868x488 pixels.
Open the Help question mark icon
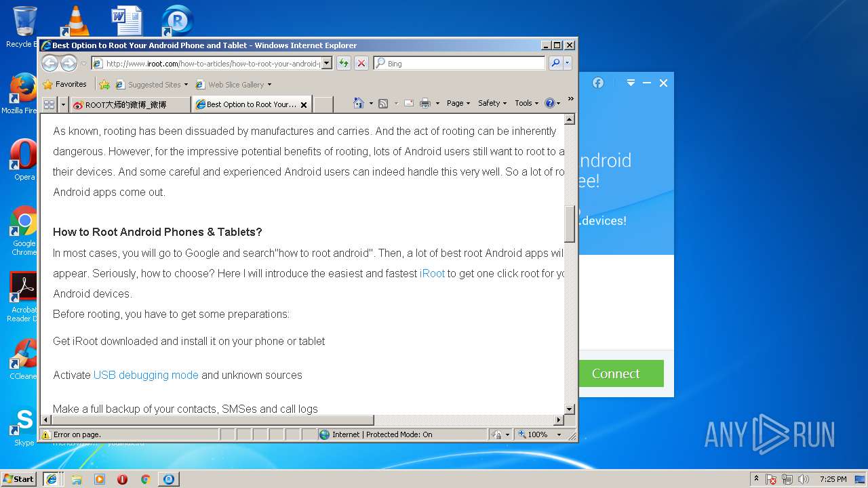549,103
